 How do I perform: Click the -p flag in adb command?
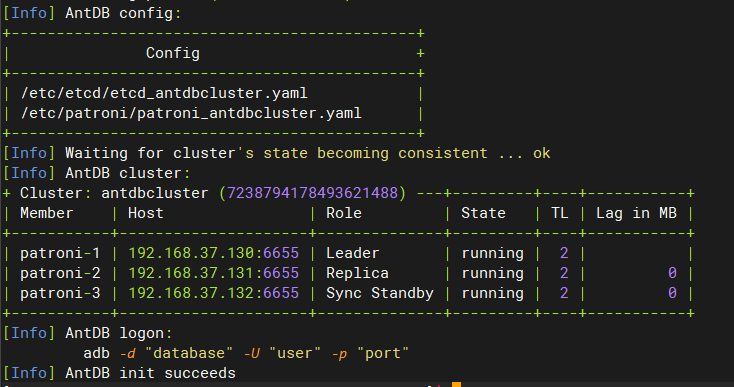339,353
